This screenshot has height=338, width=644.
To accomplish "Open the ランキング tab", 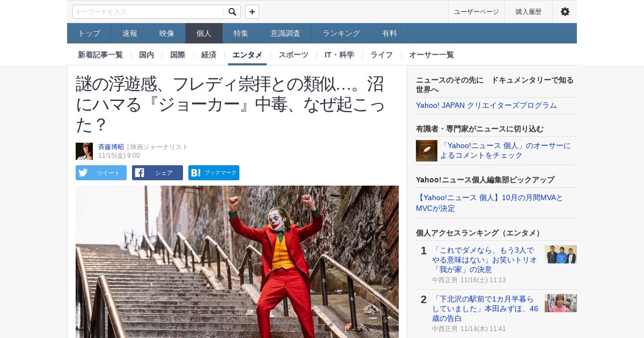I will pos(341,33).
